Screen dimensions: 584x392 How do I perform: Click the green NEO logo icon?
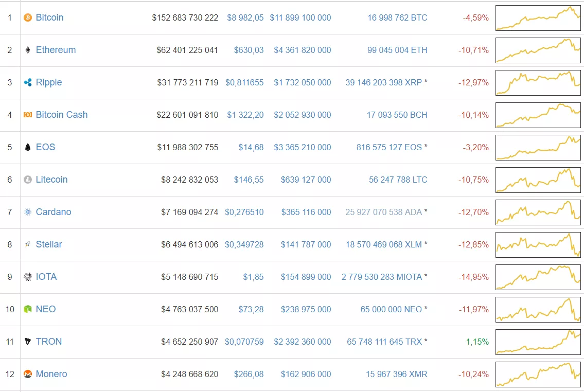point(28,309)
